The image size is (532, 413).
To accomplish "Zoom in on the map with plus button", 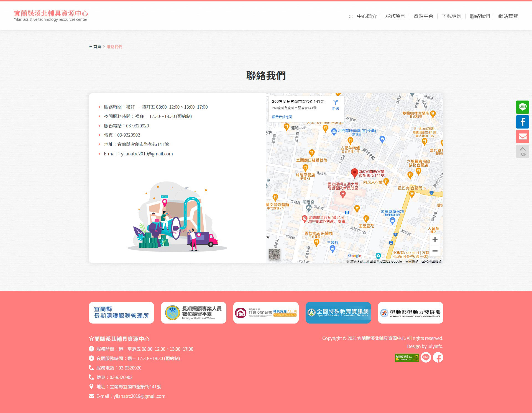I will coord(434,240).
